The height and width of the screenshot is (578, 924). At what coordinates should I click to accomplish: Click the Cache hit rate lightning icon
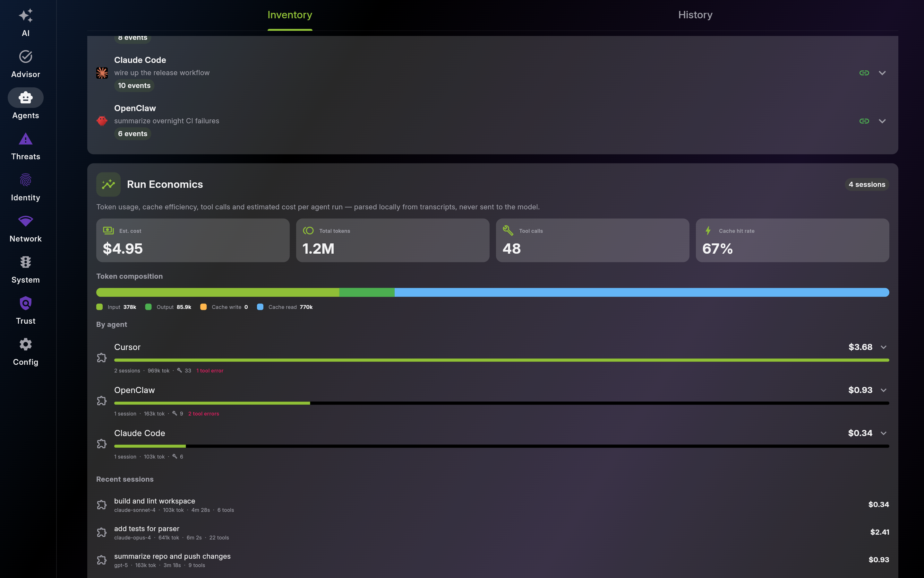coord(708,231)
